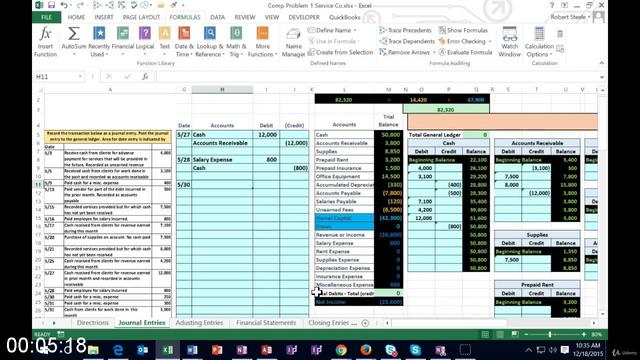Expand the Name Box dropdown
Image resolution: width=640 pixels, height=360 pixels.
click(x=80, y=77)
